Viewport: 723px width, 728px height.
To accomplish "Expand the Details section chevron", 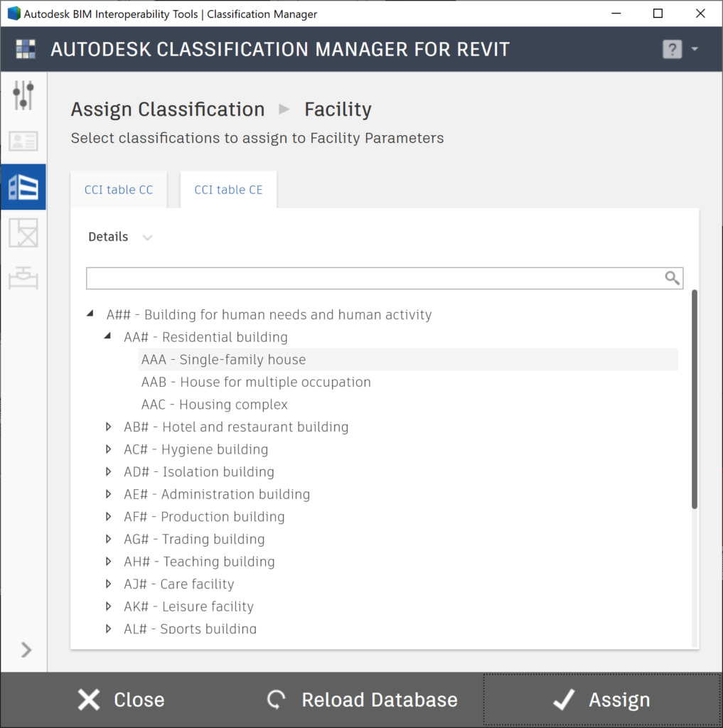I will tap(147, 237).
